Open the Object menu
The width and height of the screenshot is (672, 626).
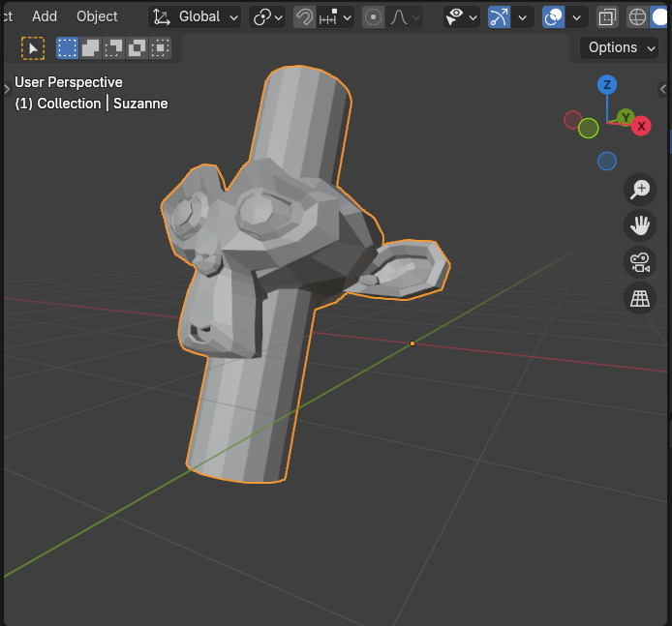[97, 16]
